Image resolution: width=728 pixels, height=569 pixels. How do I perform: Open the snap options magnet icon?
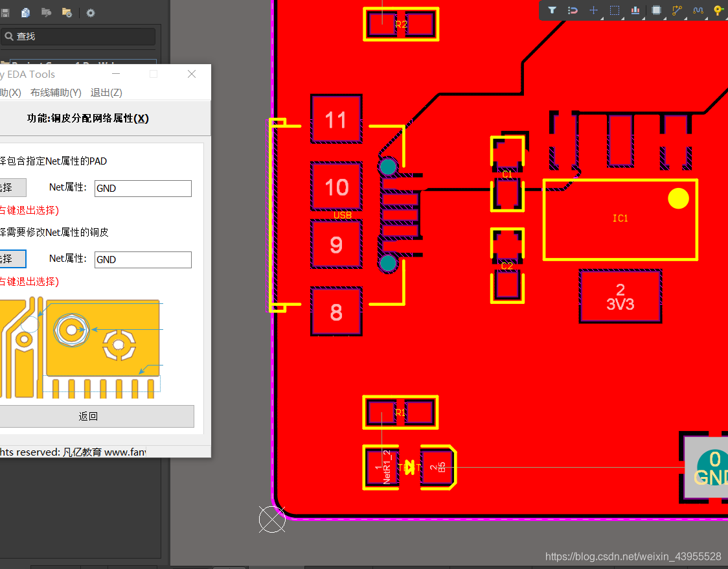pyautogui.click(x=573, y=10)
